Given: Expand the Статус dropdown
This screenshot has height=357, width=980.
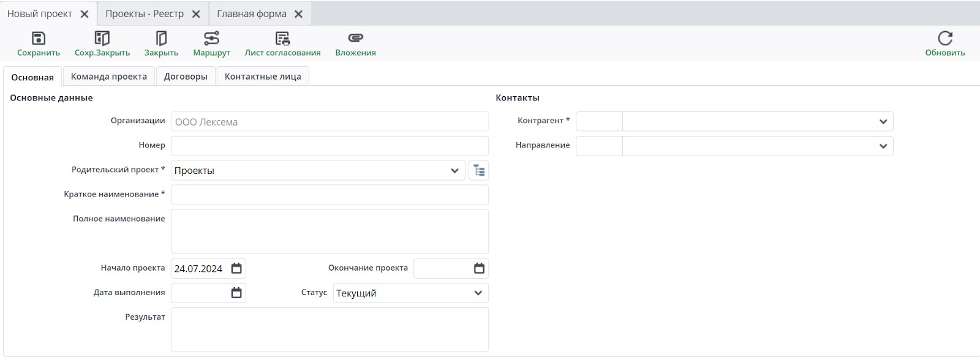Looking at the screenshot, I should coord(478,293).
